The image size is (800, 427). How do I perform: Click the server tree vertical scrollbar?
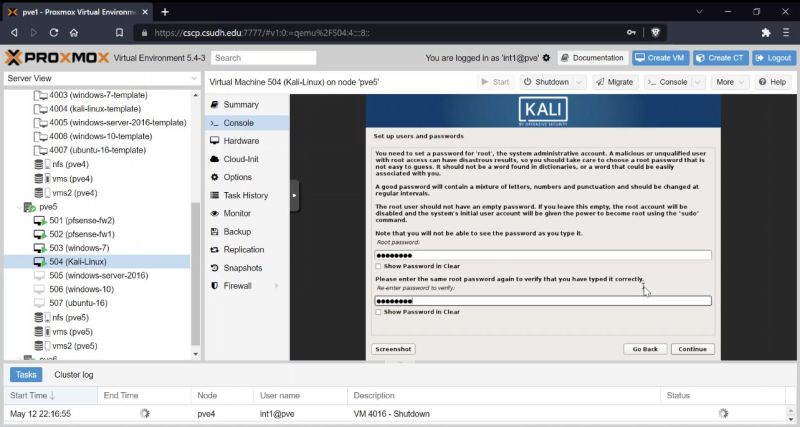coord(195,273)
